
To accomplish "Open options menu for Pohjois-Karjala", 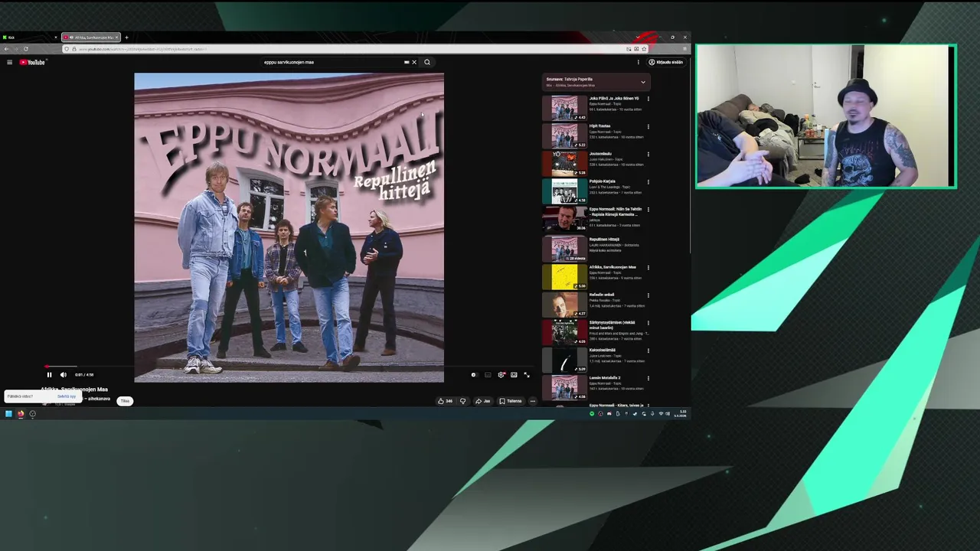I will 648,181.
